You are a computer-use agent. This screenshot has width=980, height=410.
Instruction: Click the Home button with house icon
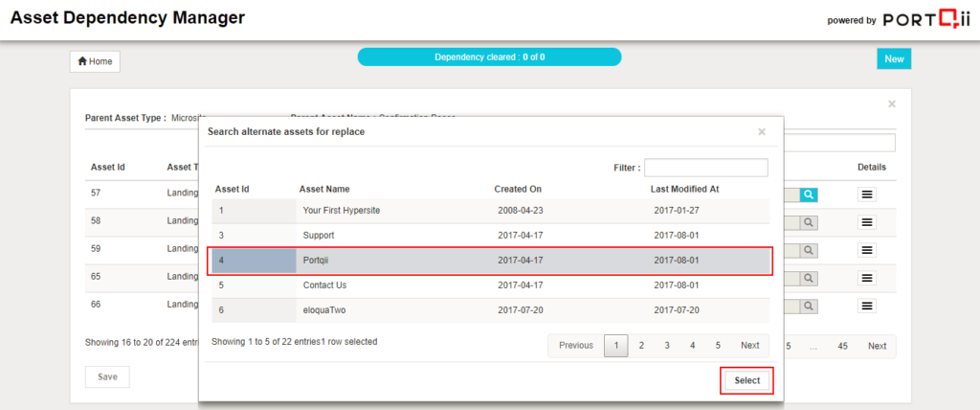click(95, 61)
